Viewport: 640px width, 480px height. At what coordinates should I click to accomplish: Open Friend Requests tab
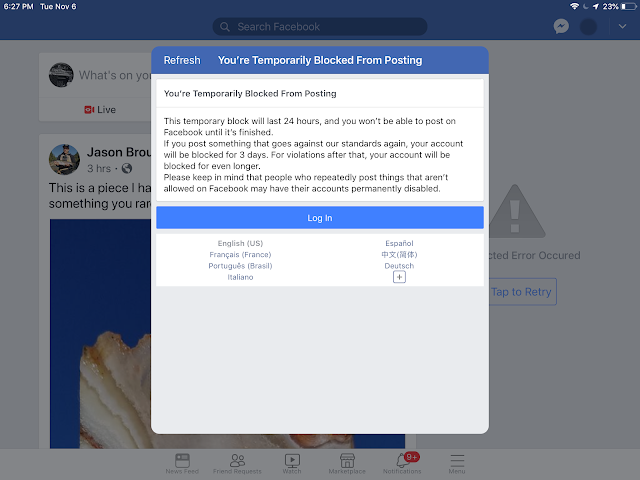(x=237, y=464)
